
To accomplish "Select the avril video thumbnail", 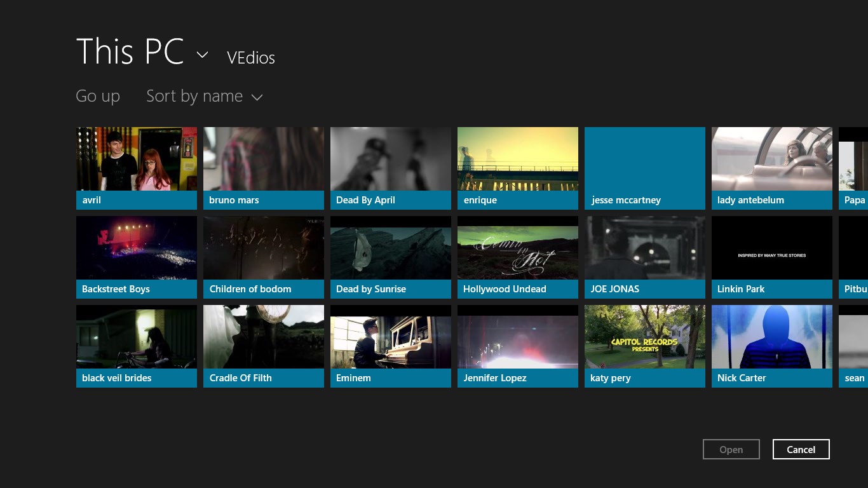I will [137, 168].
